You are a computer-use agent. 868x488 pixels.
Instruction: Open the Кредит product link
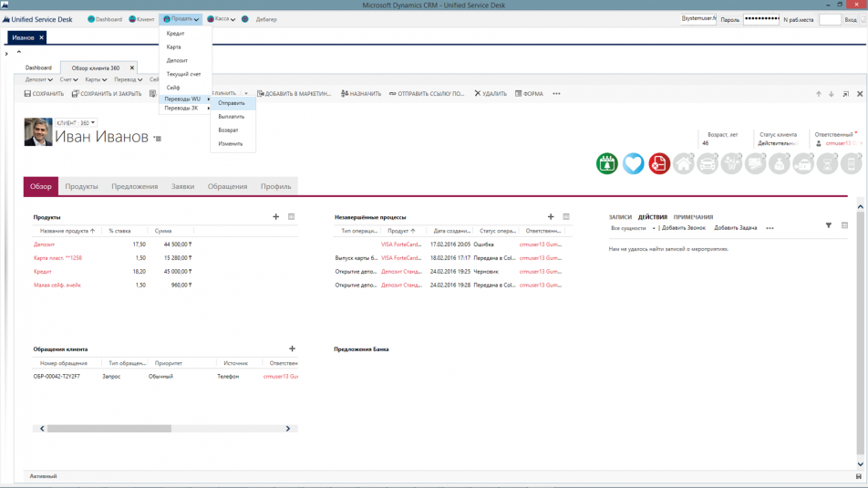43,272
